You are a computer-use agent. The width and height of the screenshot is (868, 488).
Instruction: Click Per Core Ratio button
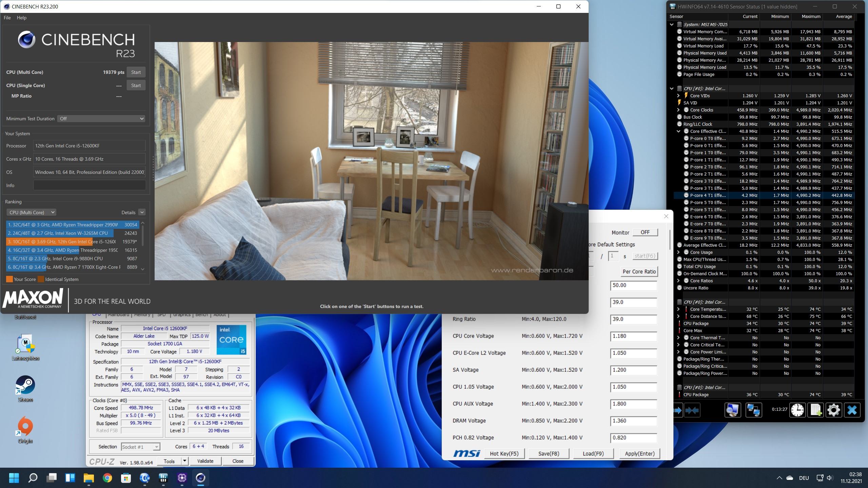click(x=639, y=271)
